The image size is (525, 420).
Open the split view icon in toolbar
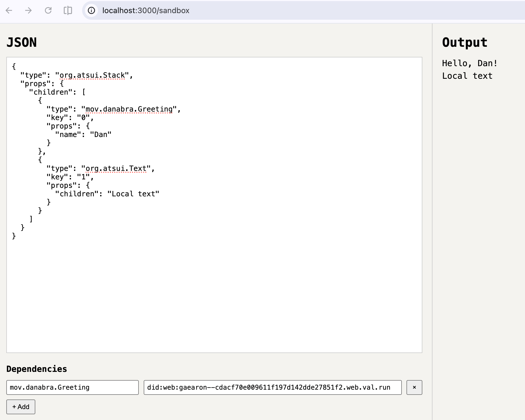[x=68, y=11]
